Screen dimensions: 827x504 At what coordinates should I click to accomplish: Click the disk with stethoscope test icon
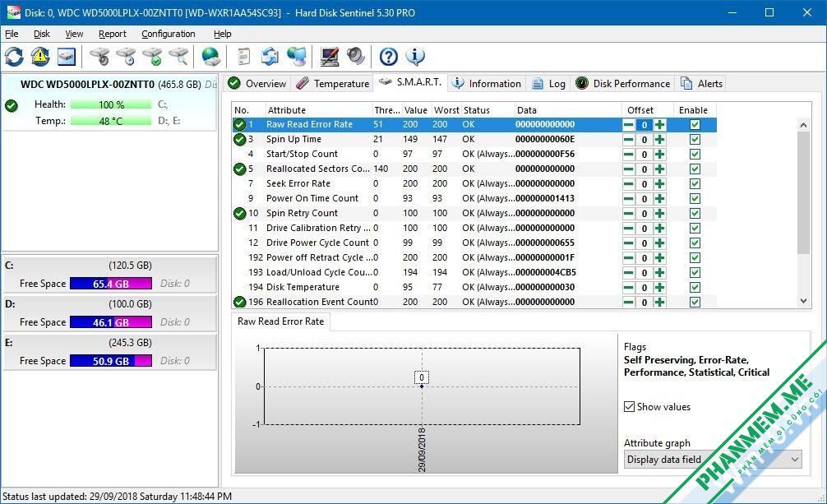tap(99, 57)
